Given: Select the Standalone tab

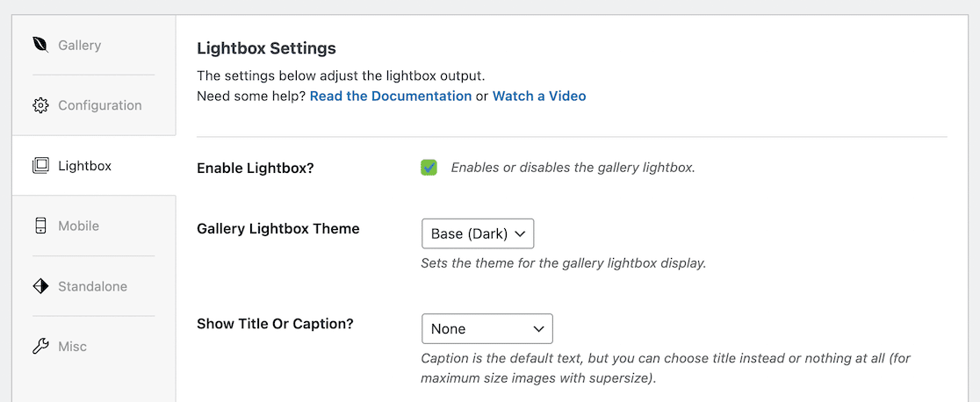Looking at the screenshot, I should 92,286.
